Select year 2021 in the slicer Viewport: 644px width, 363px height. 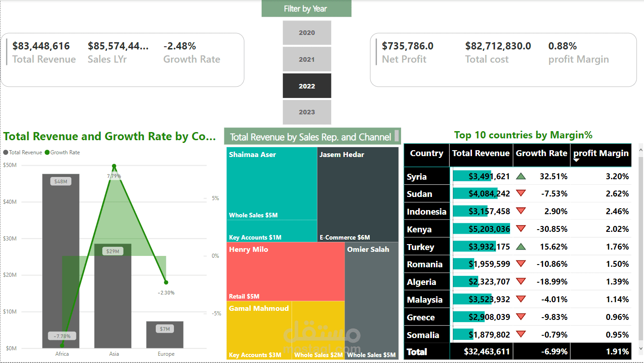pos(307,59)
